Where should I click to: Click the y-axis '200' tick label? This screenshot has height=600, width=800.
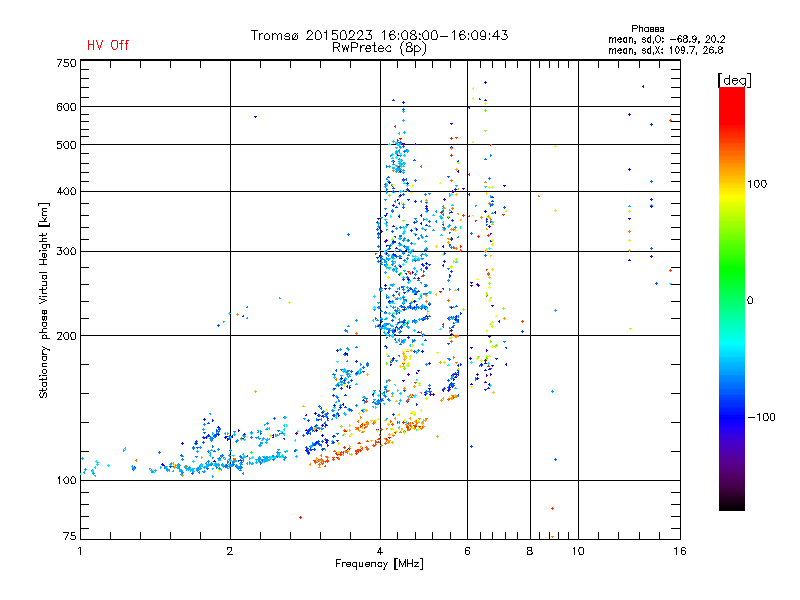66,336
